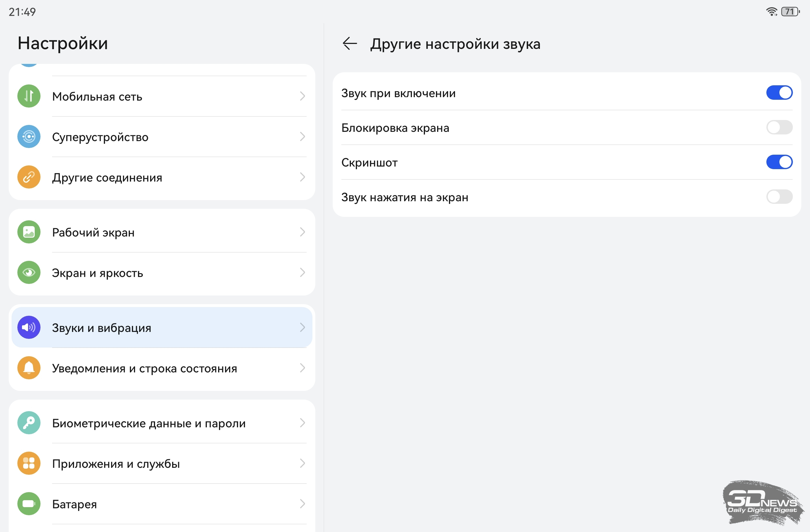This screenshot has height=532, width=810.
Task: Open the Биометрические данные и пароли section
Action: (149, 424)
